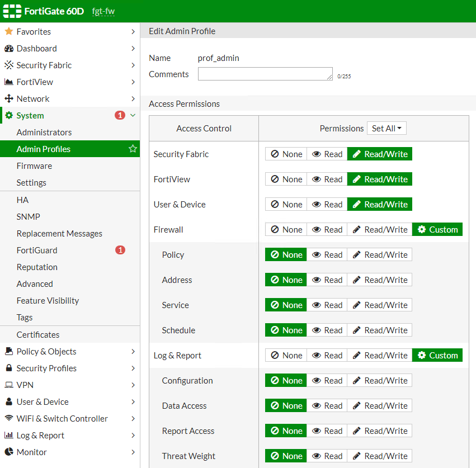Open the Set All permissions dropdown
The height and width of the screenshot is (468, 476).
387,129
